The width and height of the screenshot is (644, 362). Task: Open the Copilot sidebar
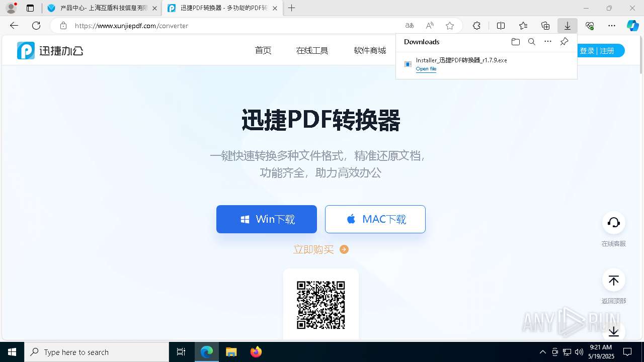(632, 26)
